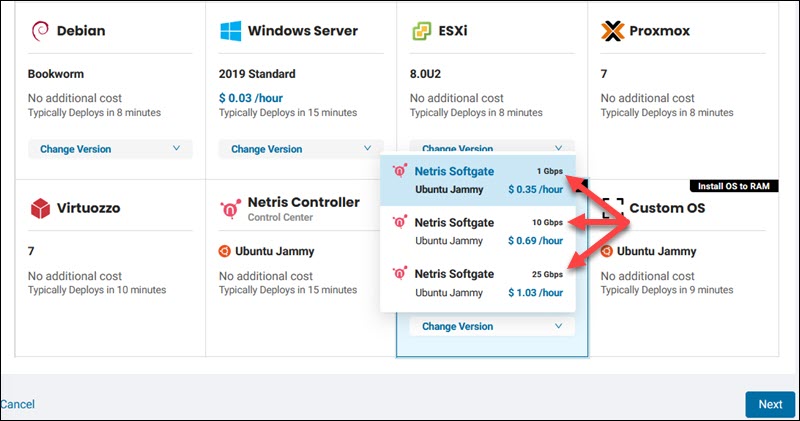
Task: Click the $ 0.69 /hour price
Action: 536,241
